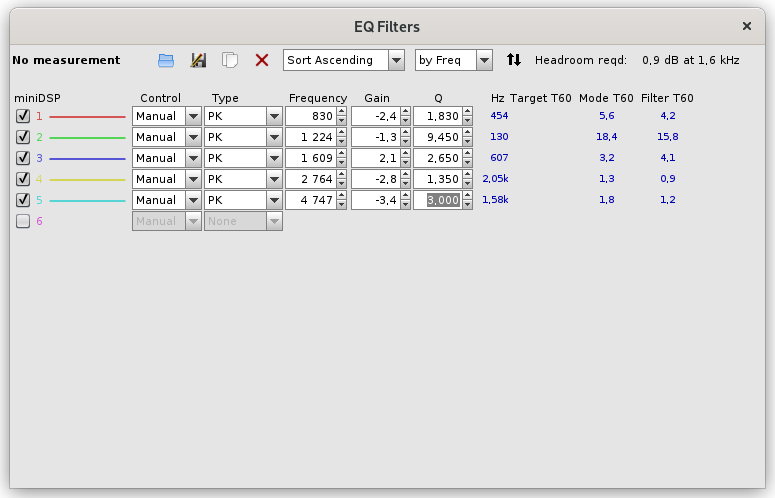Click the 830 frequency field
This screenshot has height=498, width=775.
(311, 116)
